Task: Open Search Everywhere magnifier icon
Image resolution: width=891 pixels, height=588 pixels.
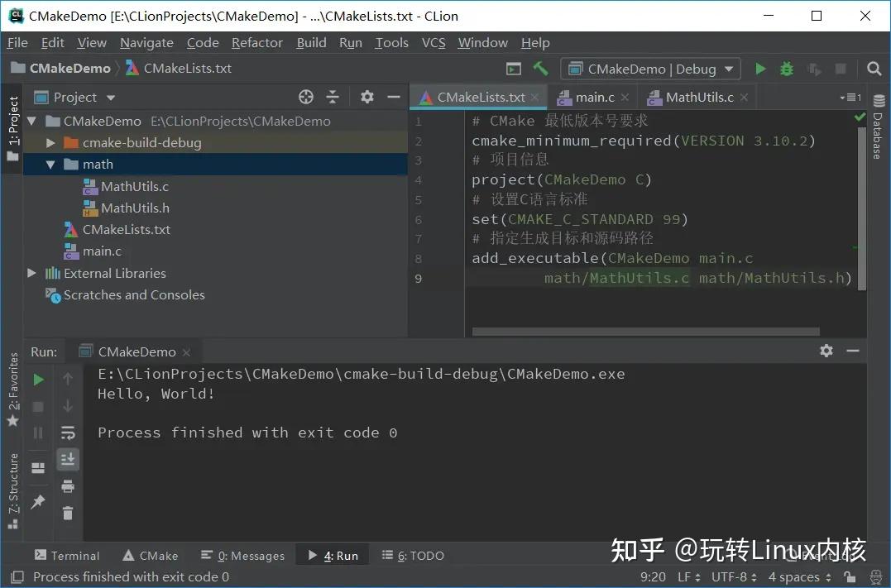Action: tap(874, 69)
